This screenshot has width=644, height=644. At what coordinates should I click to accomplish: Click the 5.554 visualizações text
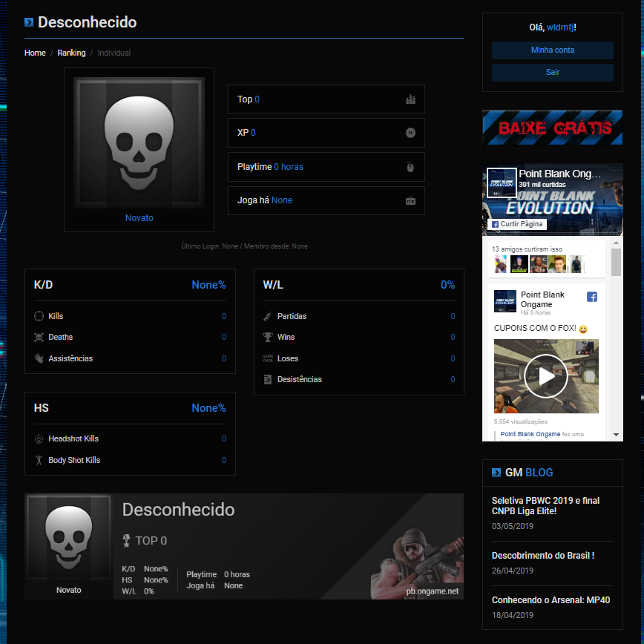[x=520, y=421]
